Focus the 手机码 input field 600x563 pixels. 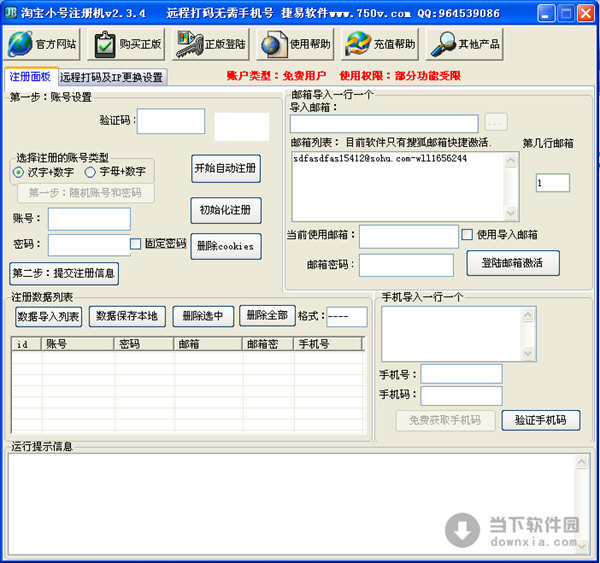(461, 396)
